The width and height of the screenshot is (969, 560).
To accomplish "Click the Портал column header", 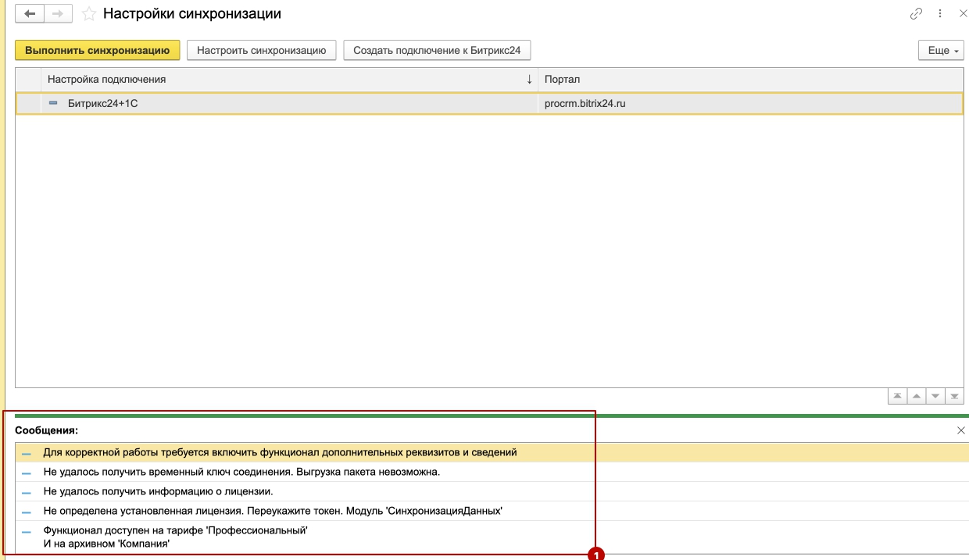I will click(750, 80).
